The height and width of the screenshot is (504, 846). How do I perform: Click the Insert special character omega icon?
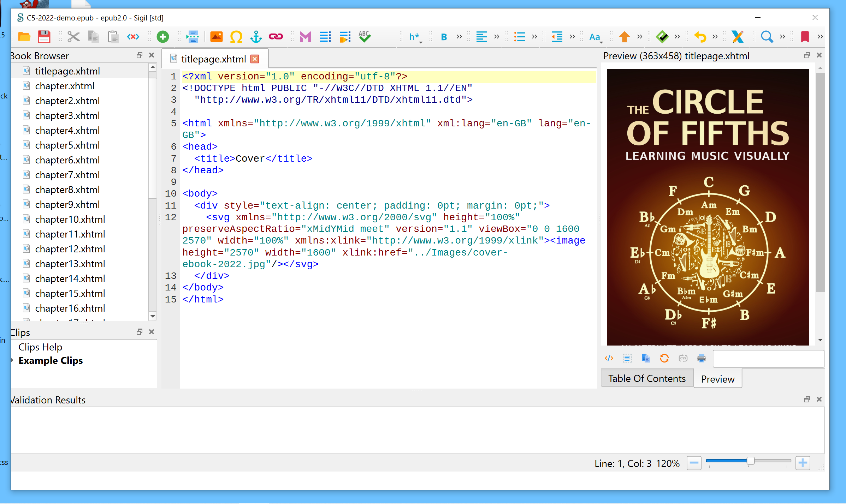click(x=236, y=37)
